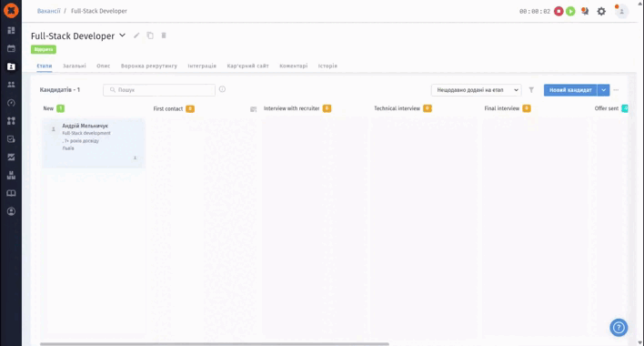The image size is (644, 346).
Task: Open the three-dots more options menu
Action: pyautogui.click(x=616, y=90)
